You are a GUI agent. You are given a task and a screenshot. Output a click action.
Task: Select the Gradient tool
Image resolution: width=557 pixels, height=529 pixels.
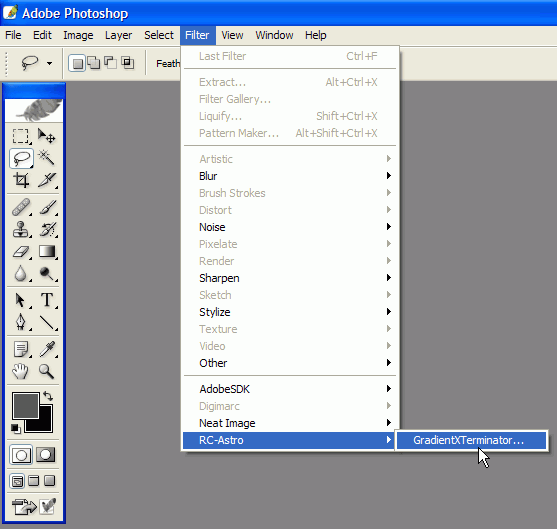tap(47, 252)
